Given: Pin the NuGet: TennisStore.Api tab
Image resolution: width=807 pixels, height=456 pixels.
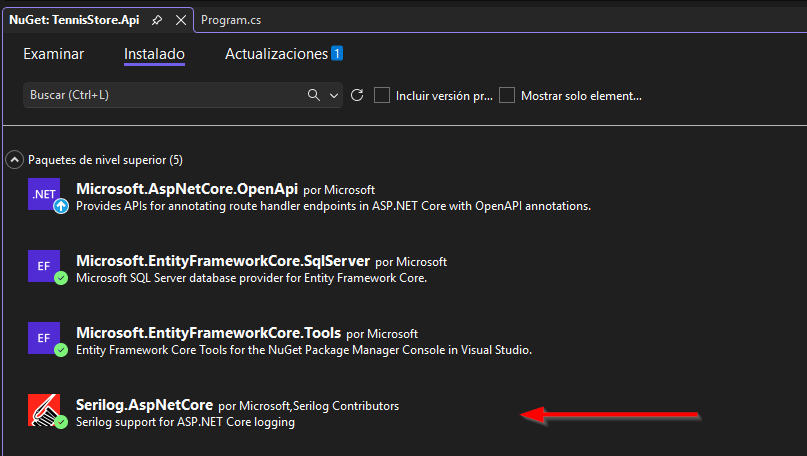Looking at the screenshot, I should click(x=157, y=20).
